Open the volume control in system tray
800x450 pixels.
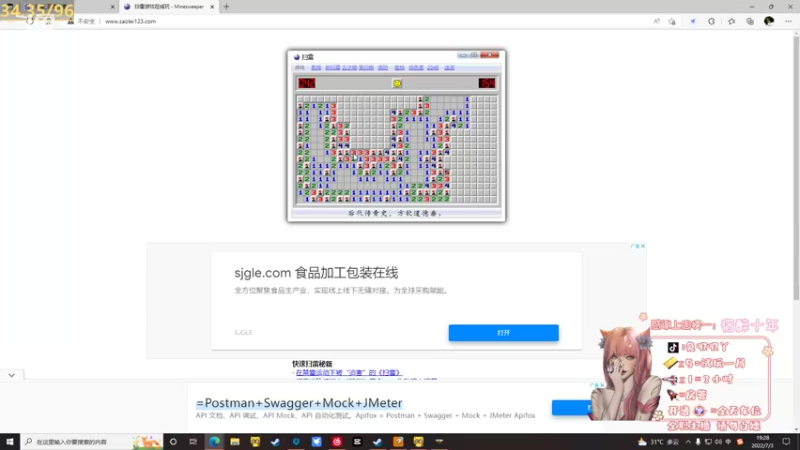pos(718,442)
